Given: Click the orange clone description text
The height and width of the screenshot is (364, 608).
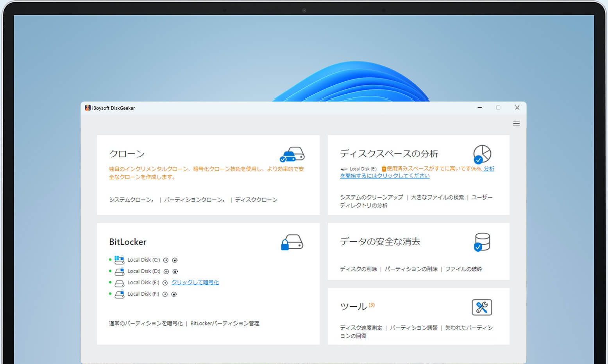Looking at the screenshot, I should click(x=206, y=173).
